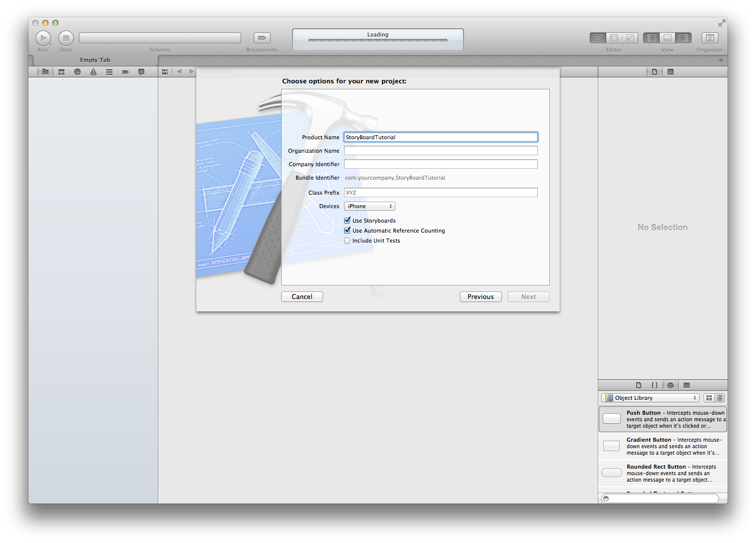Switch library to icon grid view
The image size is (756, 543).
tap(709, 398)
